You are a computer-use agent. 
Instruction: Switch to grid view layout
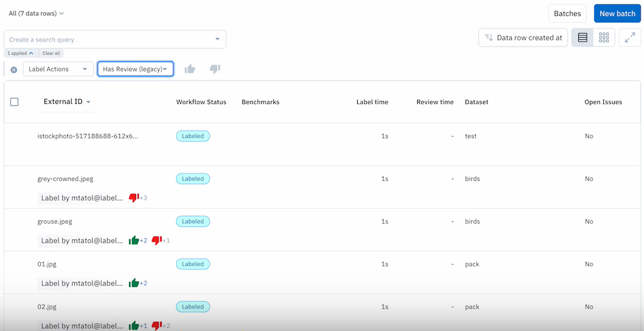tap(604, 37)
